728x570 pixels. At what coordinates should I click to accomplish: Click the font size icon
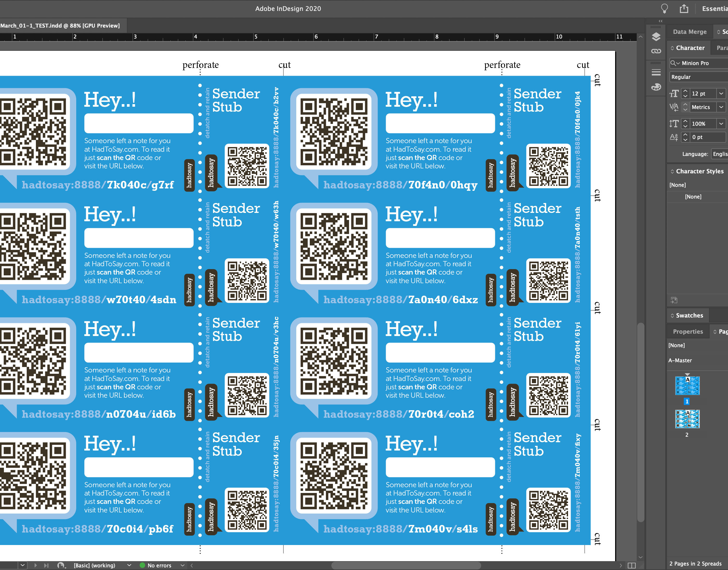pos(674,93)
